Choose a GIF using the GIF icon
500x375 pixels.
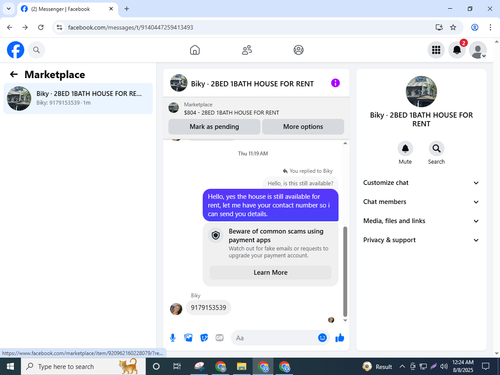(x=219, y=338)
